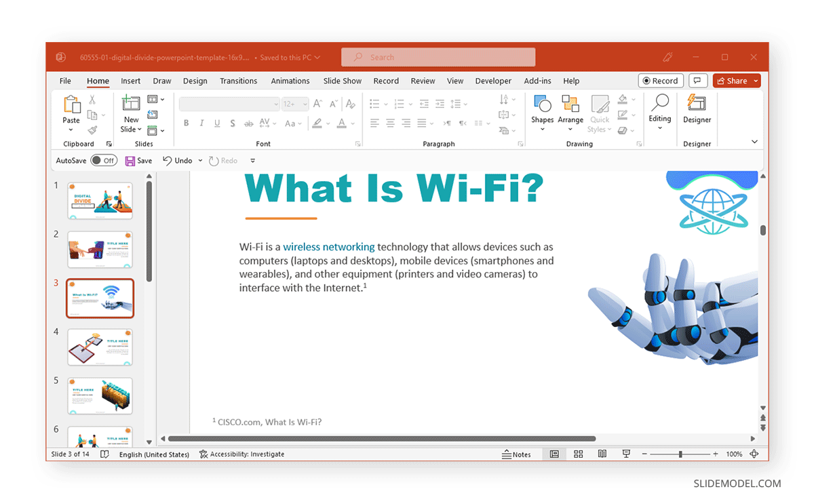Adjust the zoom slider

(682, 454)
